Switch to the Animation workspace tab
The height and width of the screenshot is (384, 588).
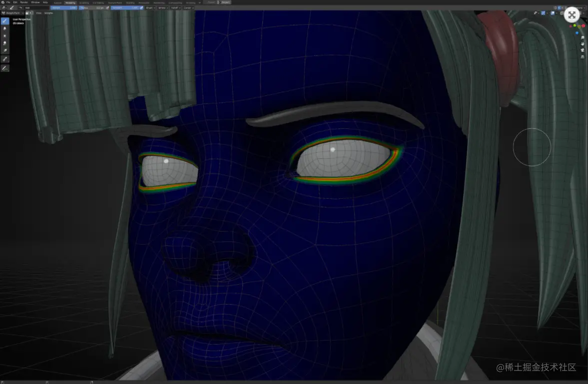143,2
